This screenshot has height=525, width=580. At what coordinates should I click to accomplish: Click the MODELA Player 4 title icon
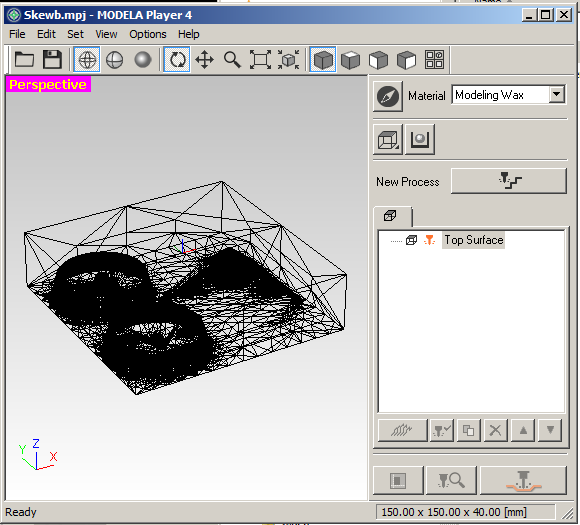(14, 15)
